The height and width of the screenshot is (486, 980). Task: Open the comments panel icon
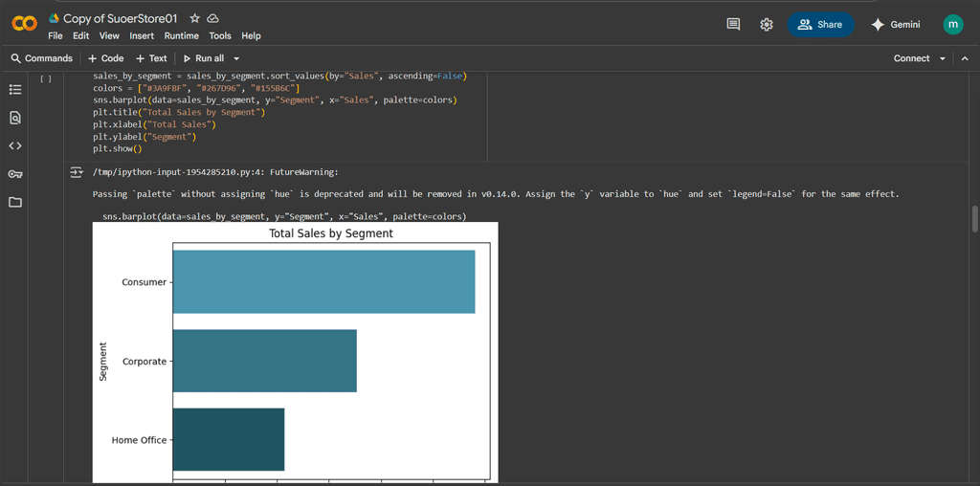coord(733,25)
